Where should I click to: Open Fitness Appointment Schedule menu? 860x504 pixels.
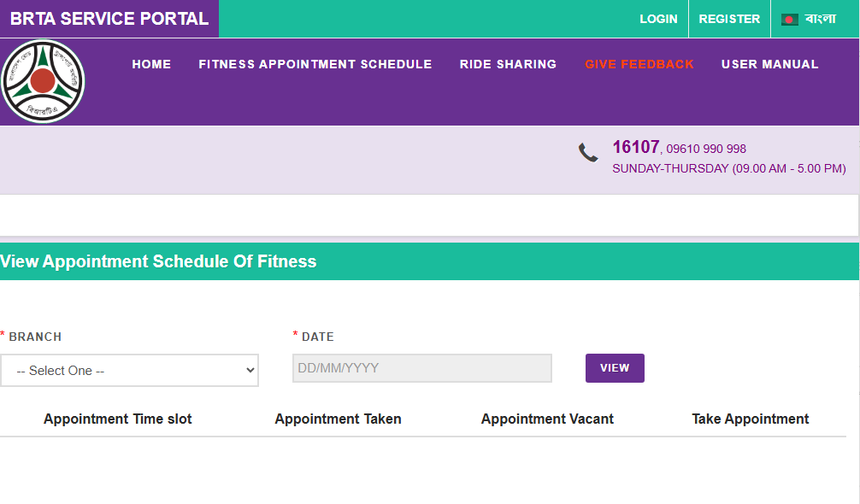tap(315, 64)
